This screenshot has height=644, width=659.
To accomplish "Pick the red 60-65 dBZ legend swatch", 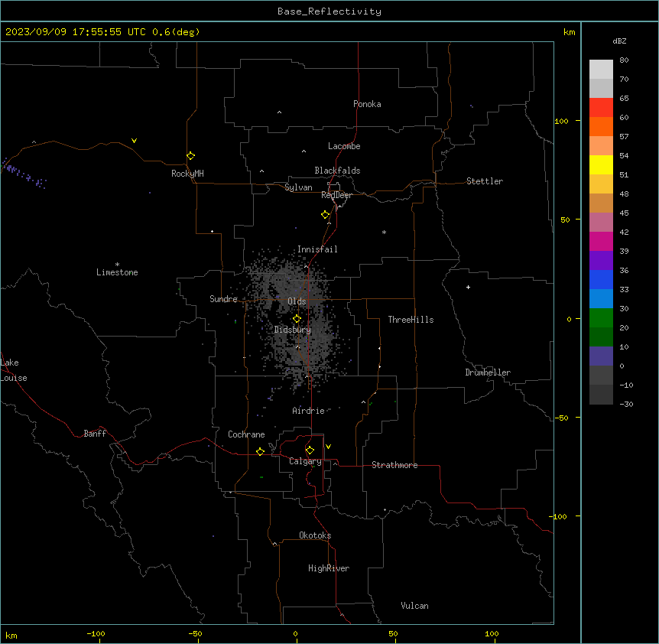I will click(x=601, y=108).
